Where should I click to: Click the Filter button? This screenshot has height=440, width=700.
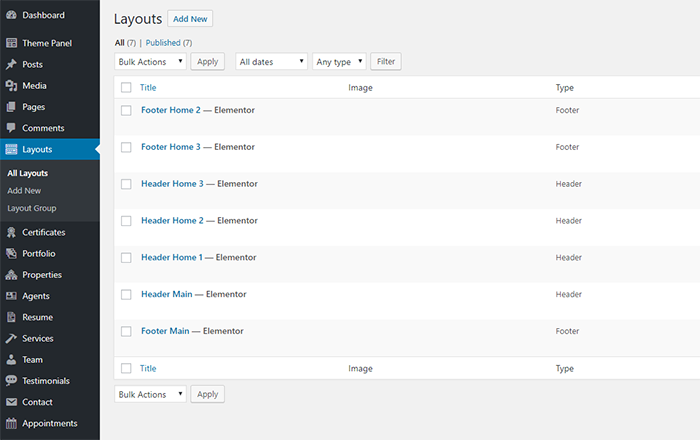point(386,62)
